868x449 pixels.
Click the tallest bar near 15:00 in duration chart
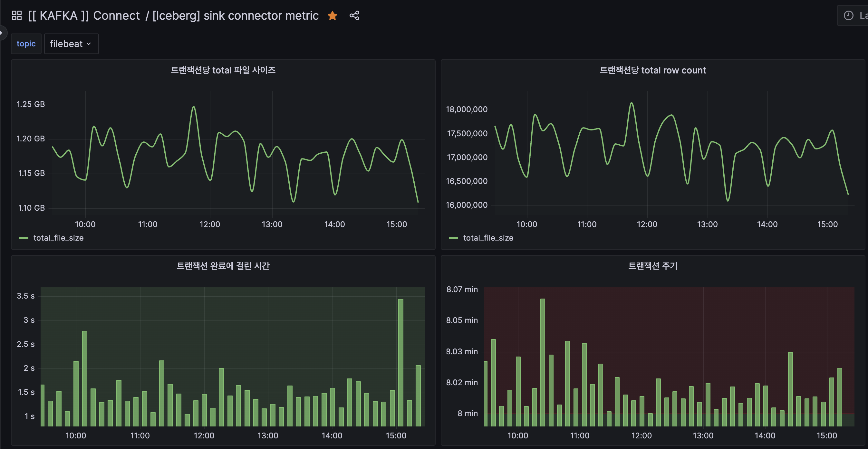pos(400,362)
